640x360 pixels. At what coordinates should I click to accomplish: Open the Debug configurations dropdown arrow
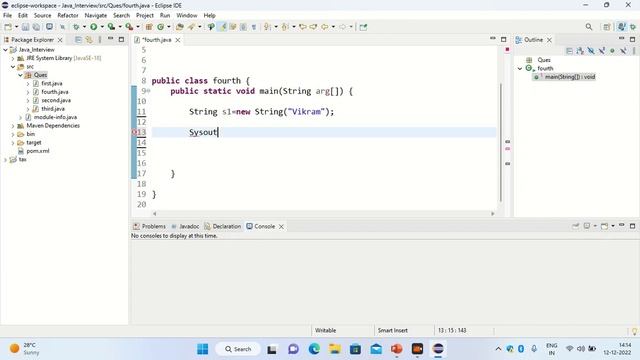pyautogui.click(x=84, y=27)
